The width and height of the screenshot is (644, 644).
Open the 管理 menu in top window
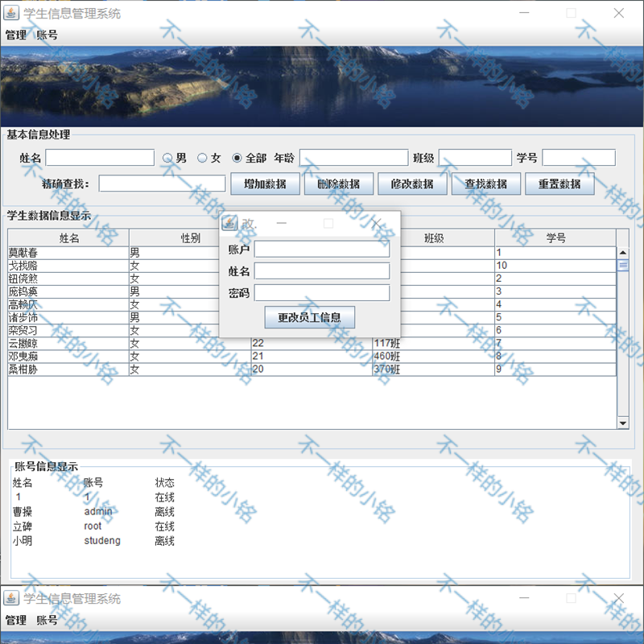(x=15, y=35)
